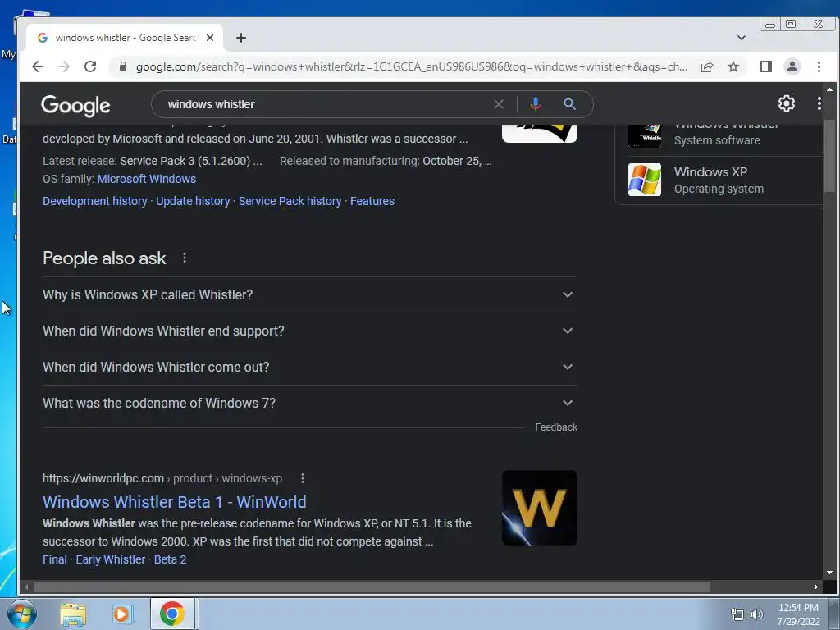
Task: Open People also ask options menu
Action: pos(185,258)
